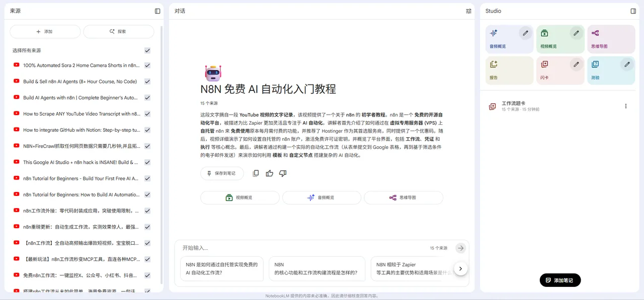Click the 15 个来源 label under the title

[x=209, y=104]
